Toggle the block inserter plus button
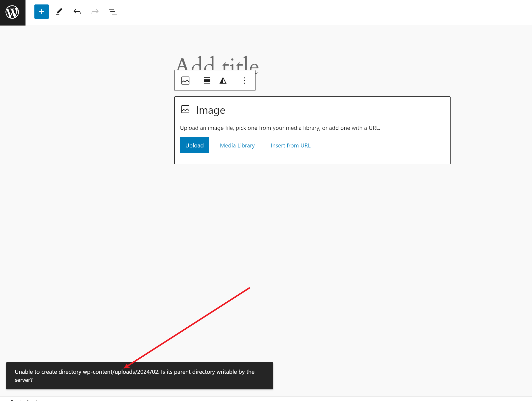Screen dimensions: 532x401 tap(41, 12)
